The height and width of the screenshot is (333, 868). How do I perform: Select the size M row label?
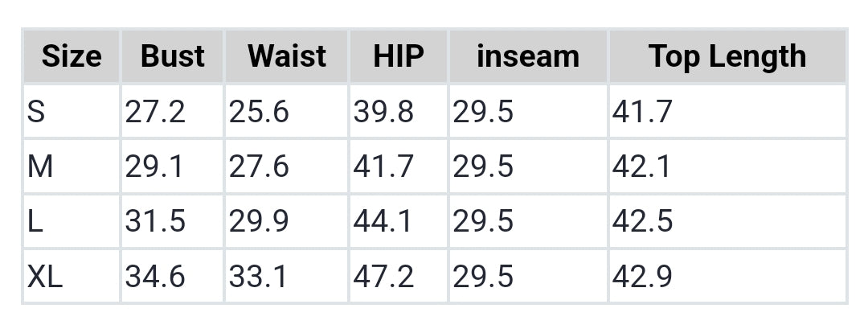pyautogui.click(x=40, y=166)
